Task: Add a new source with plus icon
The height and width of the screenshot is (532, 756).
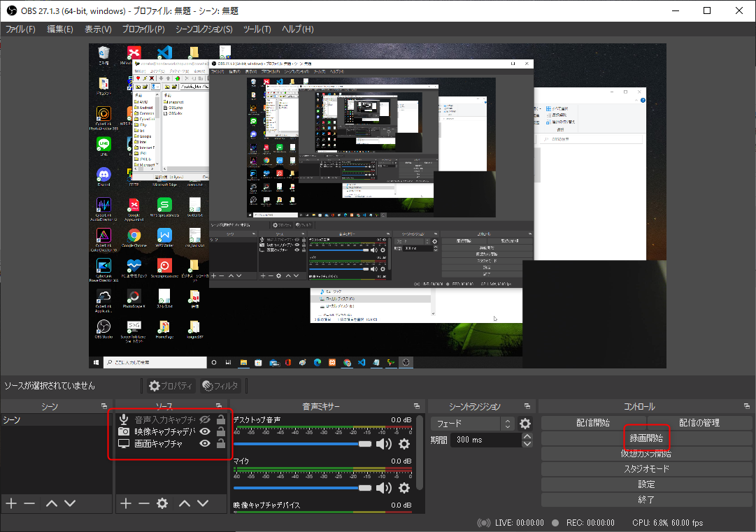Action: pyautogui.click(x=126, y=503)
